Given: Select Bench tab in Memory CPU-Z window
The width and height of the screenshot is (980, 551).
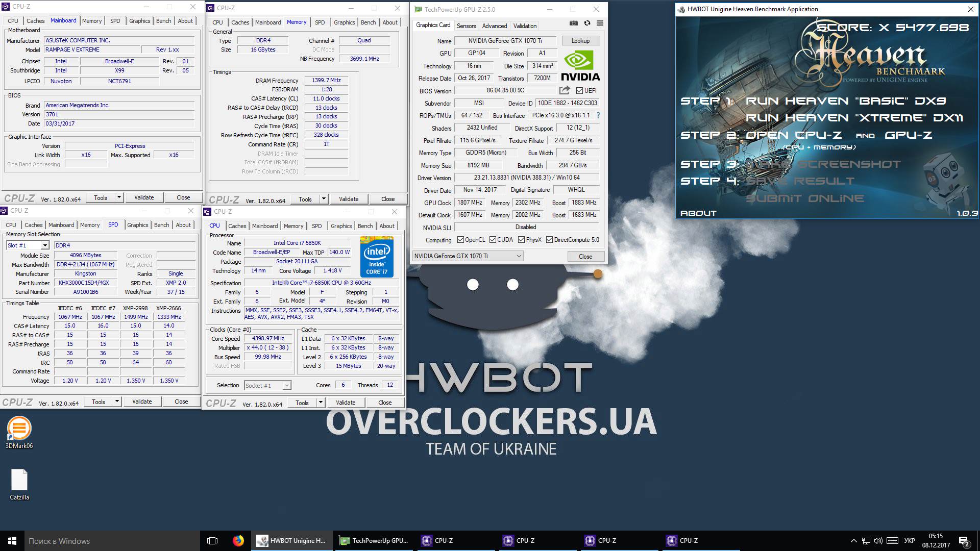Looking at the screenshot, I should 368,22.
